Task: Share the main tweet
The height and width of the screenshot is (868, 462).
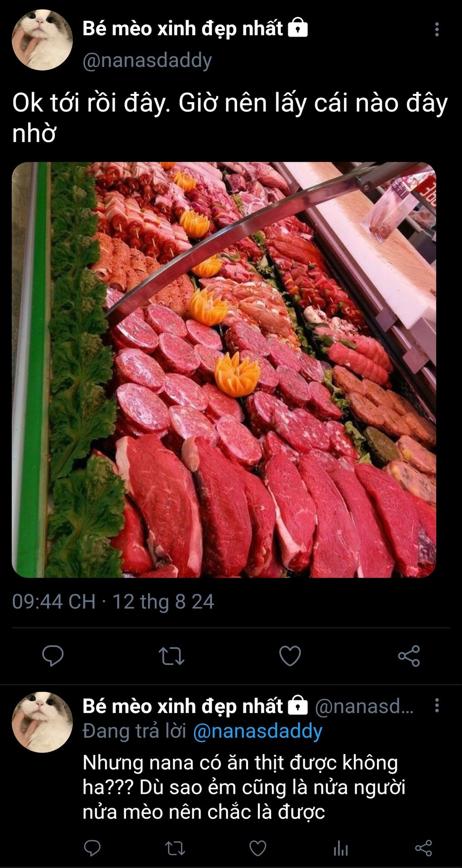Action: coord(409,656)
